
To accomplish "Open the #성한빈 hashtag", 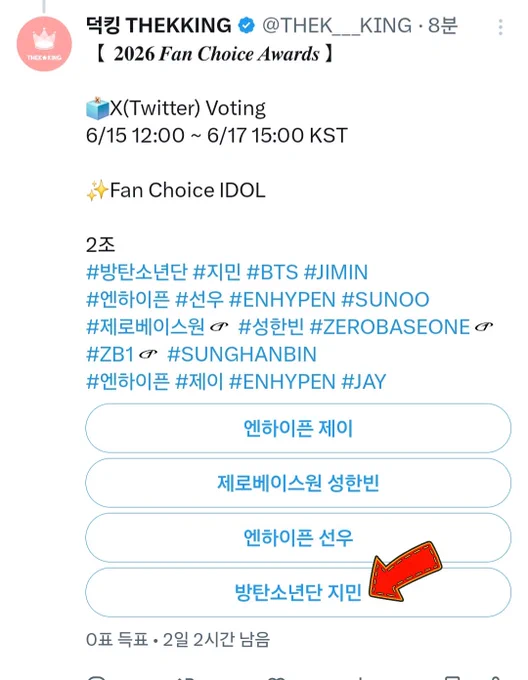I will point(271,327).
